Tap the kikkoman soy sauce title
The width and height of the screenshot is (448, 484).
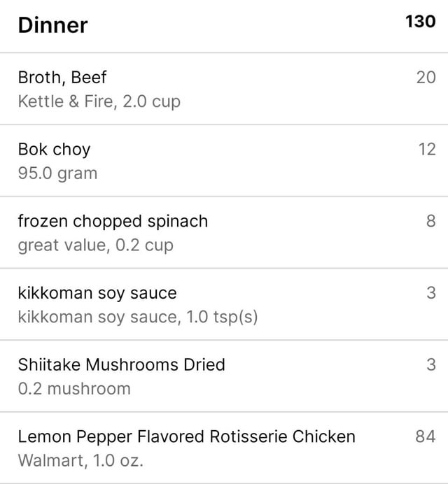point(97,293)
